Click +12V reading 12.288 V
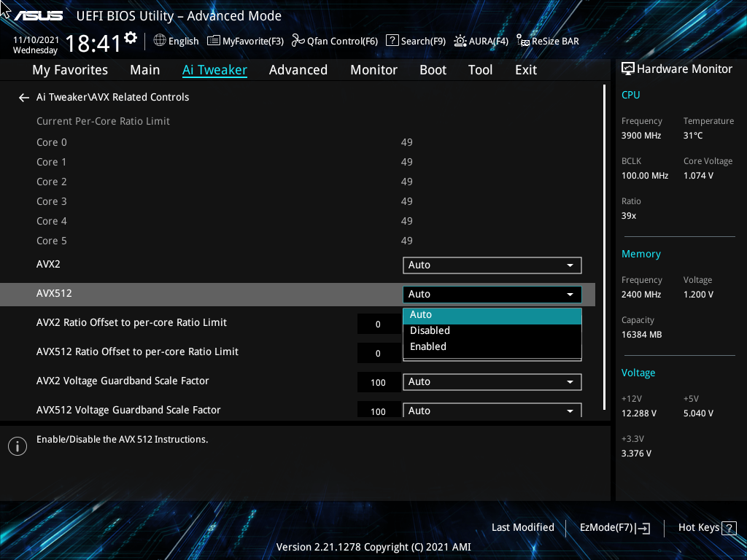 [639, 413]
